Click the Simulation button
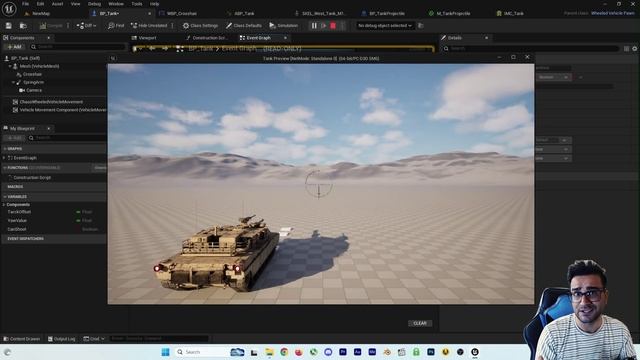 [284, 25]
